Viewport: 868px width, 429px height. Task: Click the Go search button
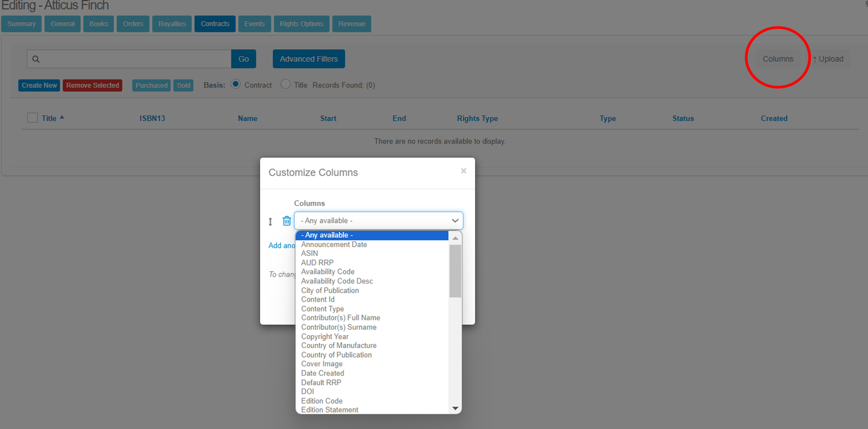(244, 59)
